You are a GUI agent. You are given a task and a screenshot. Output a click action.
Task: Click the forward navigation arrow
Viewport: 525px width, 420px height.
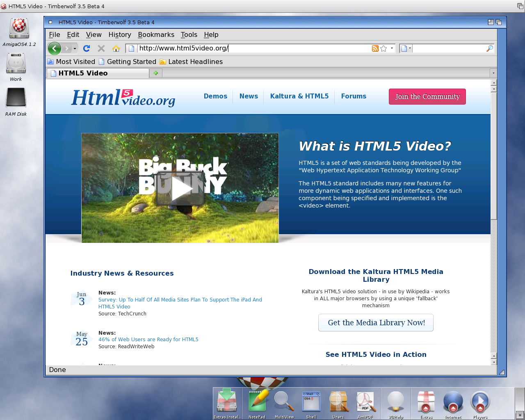tap(67, 48)
